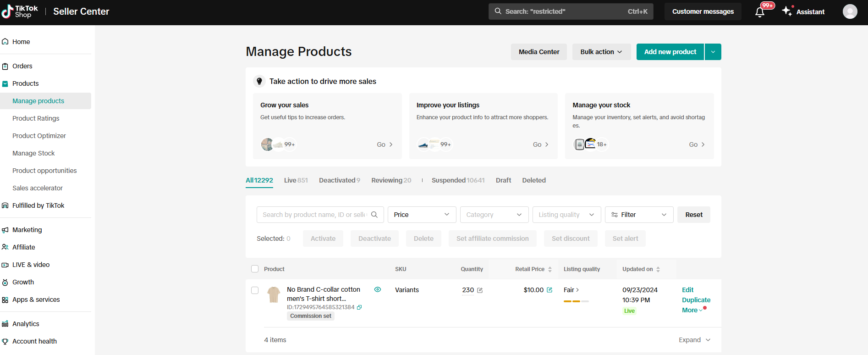Expand the 4 items variant list

point(694,340)
